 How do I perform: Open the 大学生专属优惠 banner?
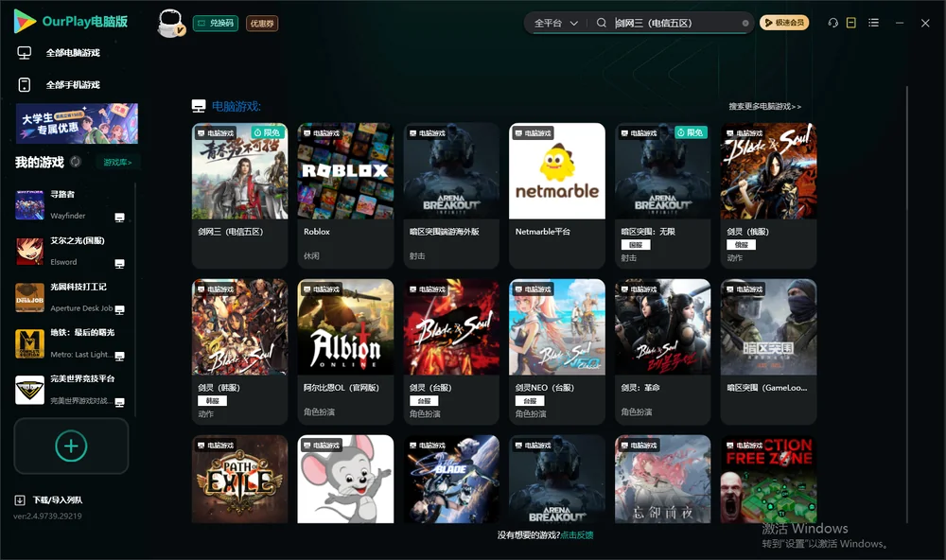(x=78, y=124)
